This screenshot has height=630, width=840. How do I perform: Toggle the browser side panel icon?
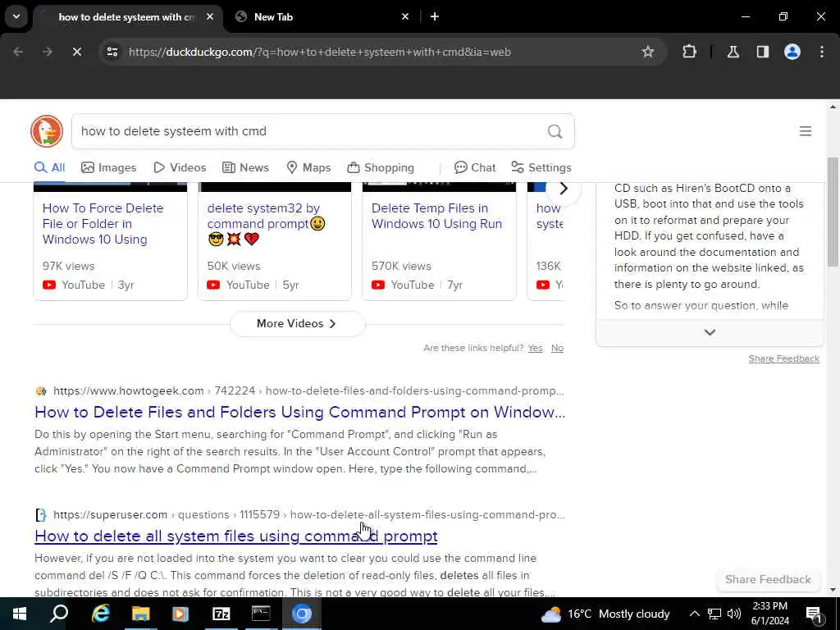pos(763,52)
